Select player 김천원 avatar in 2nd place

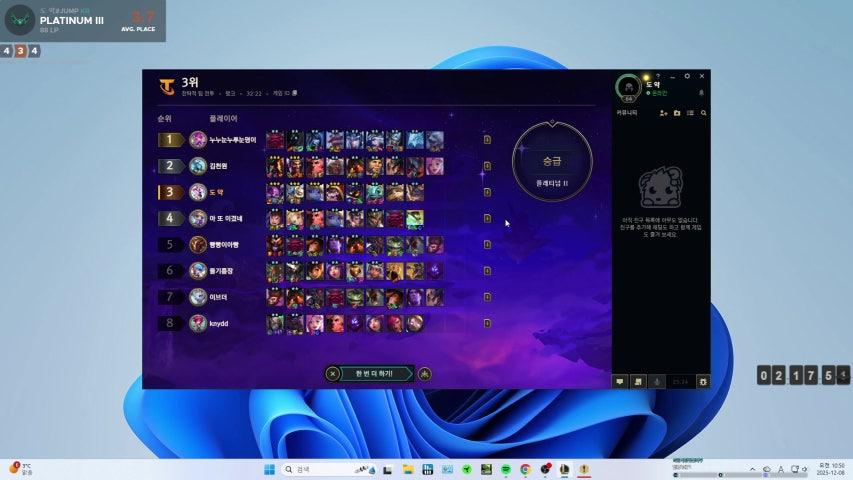(x=198, y=166)
